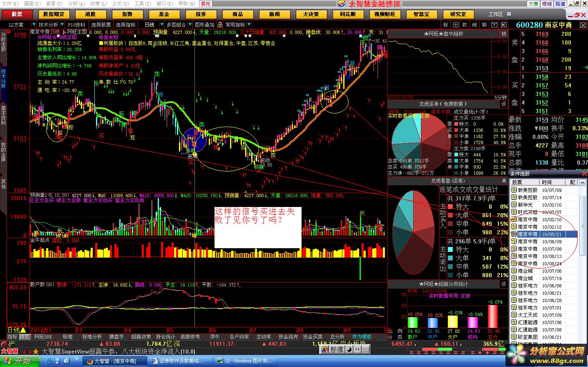Viewport: 588px width, 367px height.
Task: Click the 委托 trade button
Action: [206, 4]
